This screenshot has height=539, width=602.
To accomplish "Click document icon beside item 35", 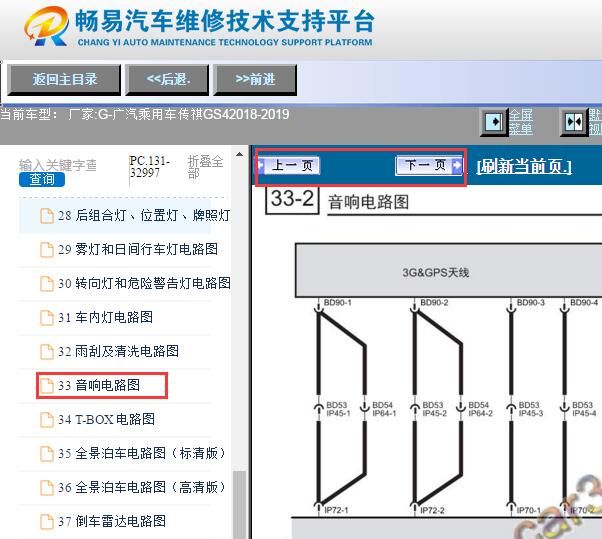I will click(x=47, y=453).
